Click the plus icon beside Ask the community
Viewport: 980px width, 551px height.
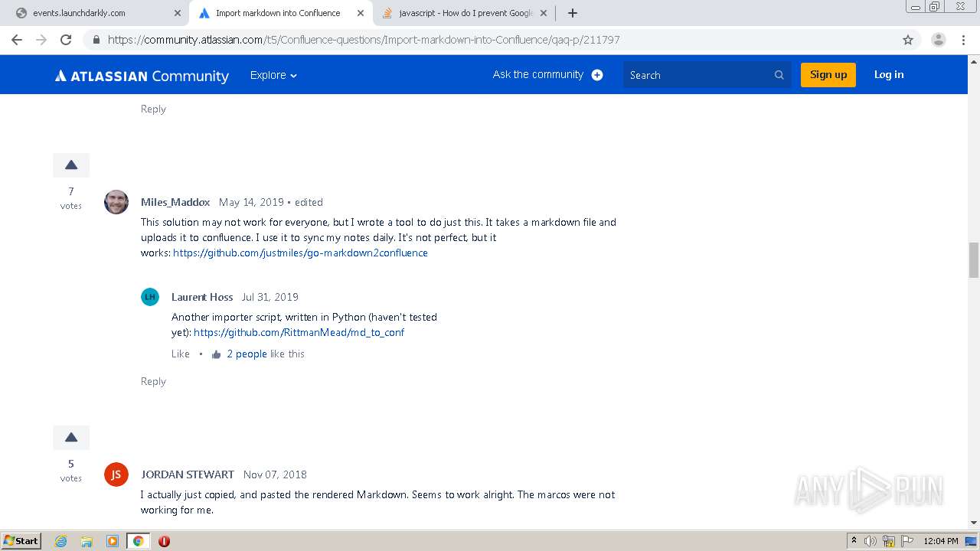click(x=597, y=75)
